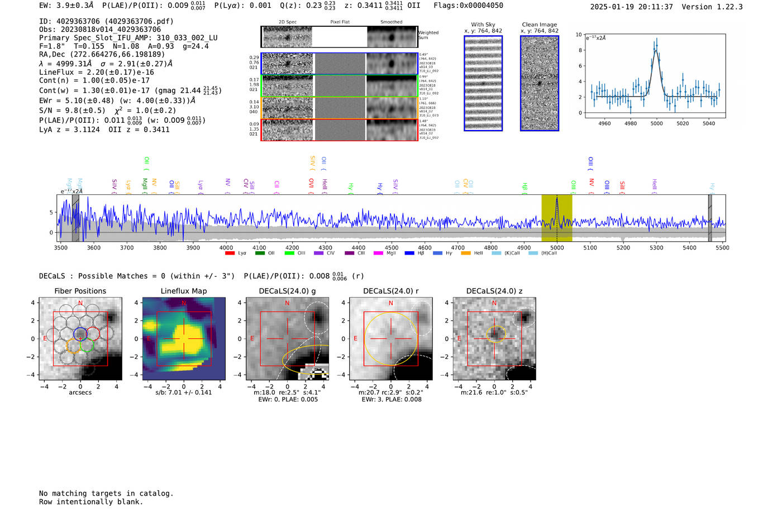This screenshot has height=532, width=782.
Task: Open the Lineflux Map panel
Action: [184, 339]
